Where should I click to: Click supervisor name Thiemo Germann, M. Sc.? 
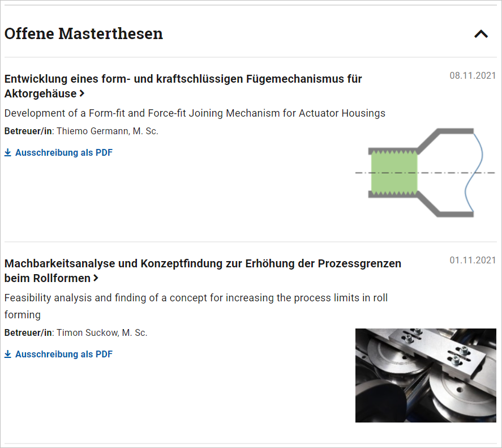click(108, 131)
